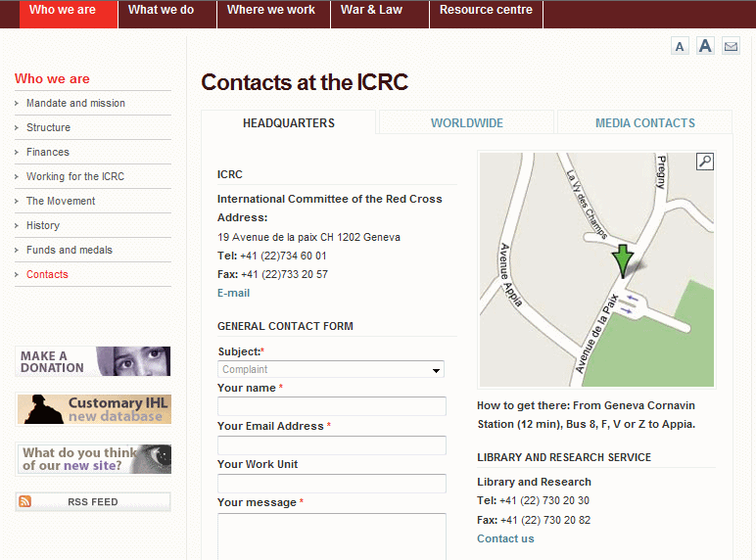
Task: Click the Avenue de la Paix map label
Action: click(x=597, y=334)
